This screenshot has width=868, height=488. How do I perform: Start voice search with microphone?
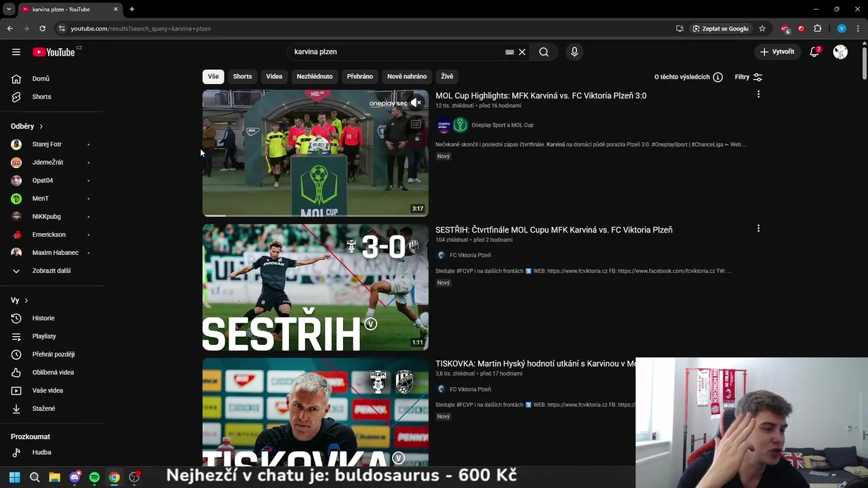pos(574,52)
